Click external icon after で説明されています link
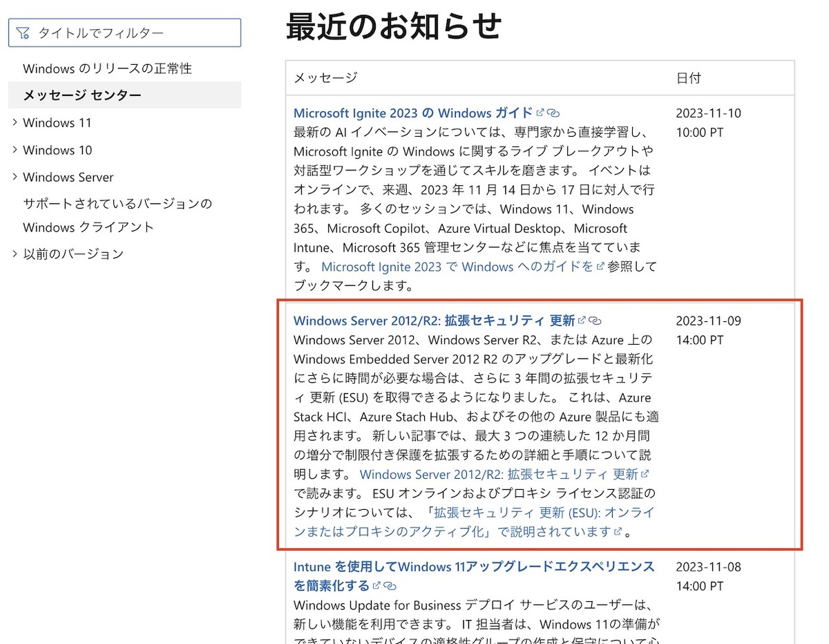This screenshot has height=644, width=829. [x=618, y=532]
